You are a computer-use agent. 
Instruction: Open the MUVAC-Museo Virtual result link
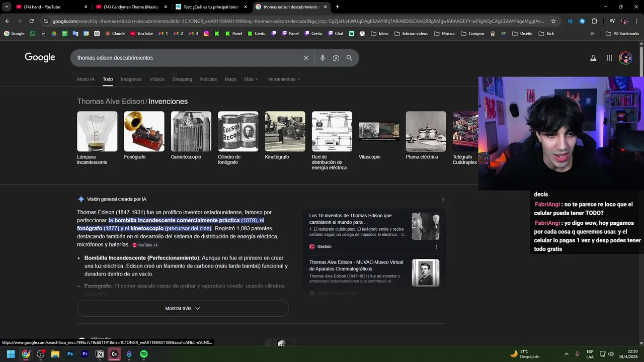pos(356,265)
